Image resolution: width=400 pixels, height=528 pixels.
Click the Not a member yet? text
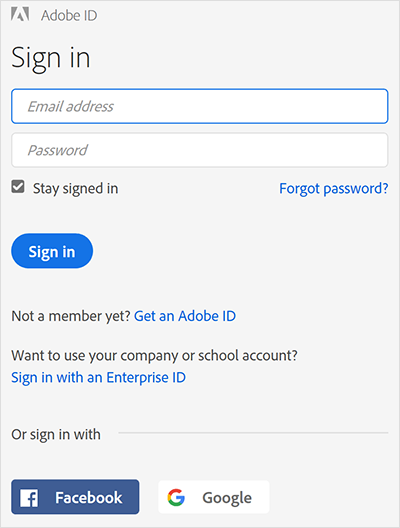tap(71, 316)
